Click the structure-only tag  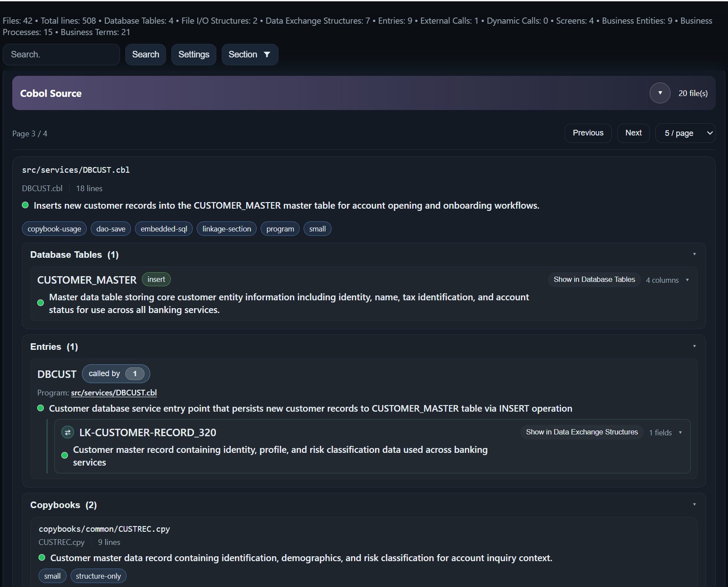[x=98, y=576]
